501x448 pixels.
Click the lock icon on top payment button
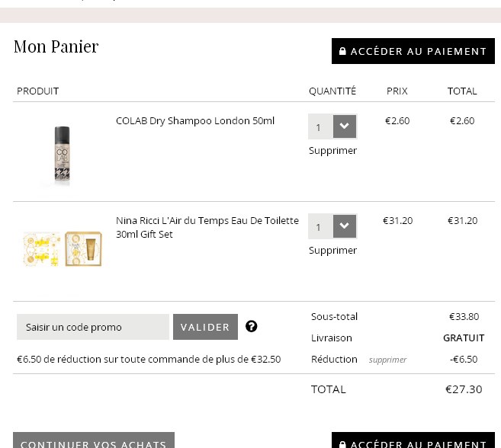click(x=342, y=52)
